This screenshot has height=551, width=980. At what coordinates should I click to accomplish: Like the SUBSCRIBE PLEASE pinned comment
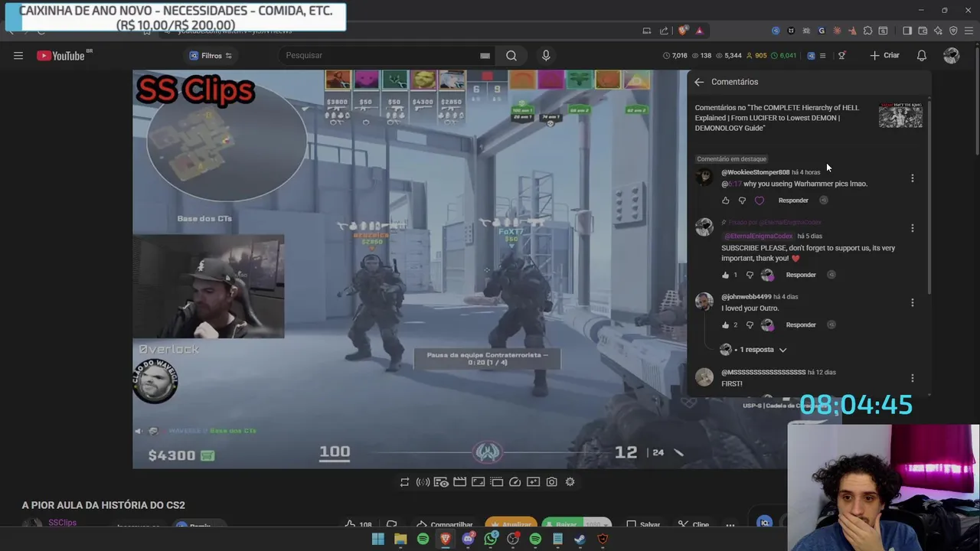point(726,275)
